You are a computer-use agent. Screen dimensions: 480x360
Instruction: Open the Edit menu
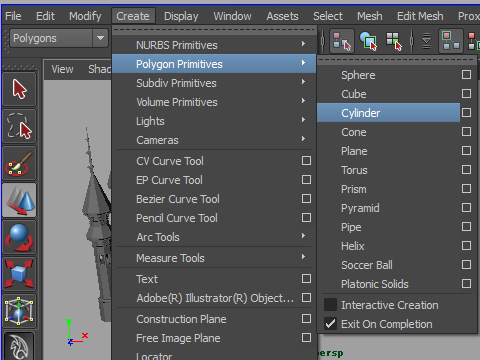[45, 16]
